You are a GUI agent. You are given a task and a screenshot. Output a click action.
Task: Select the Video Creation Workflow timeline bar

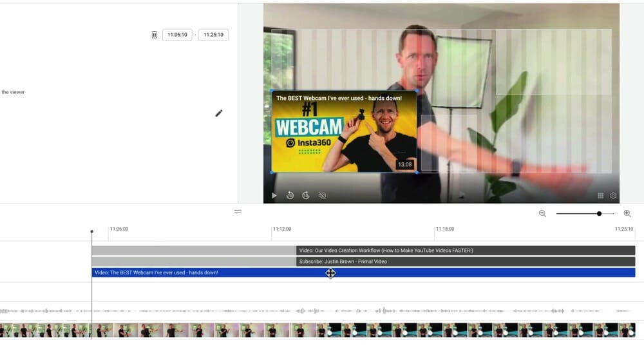466,250
